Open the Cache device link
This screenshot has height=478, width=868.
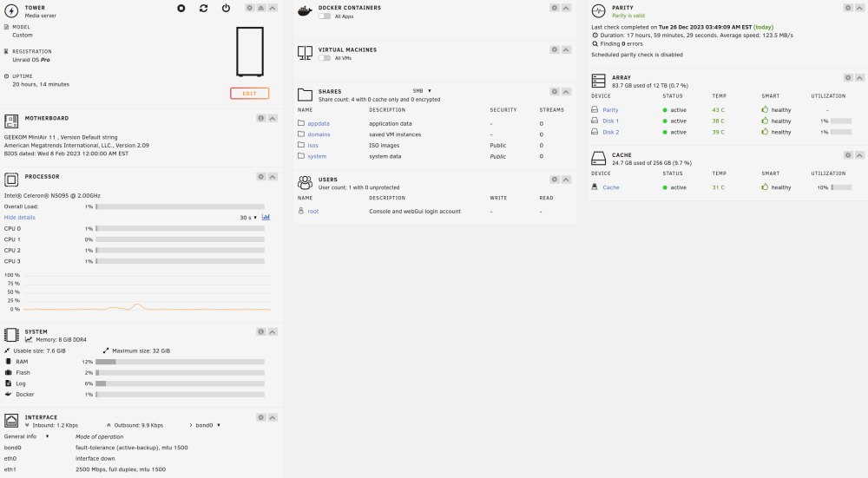(610, 187)
